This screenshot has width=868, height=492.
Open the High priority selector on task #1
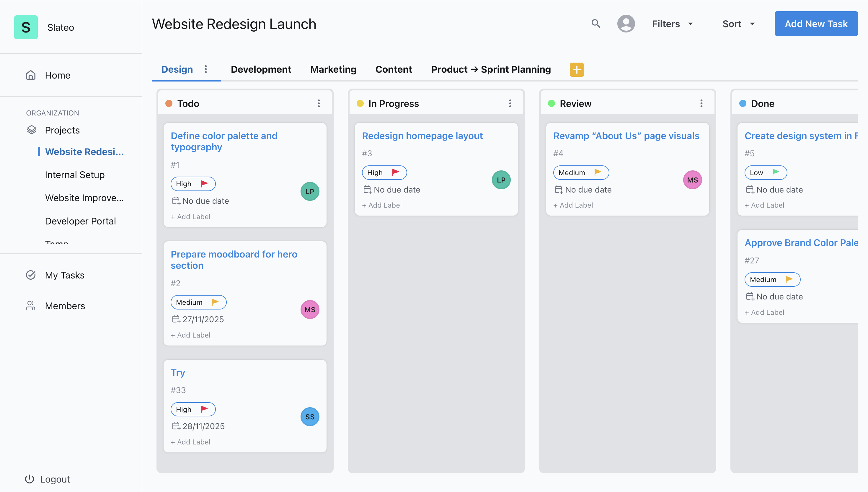[192, 184]
